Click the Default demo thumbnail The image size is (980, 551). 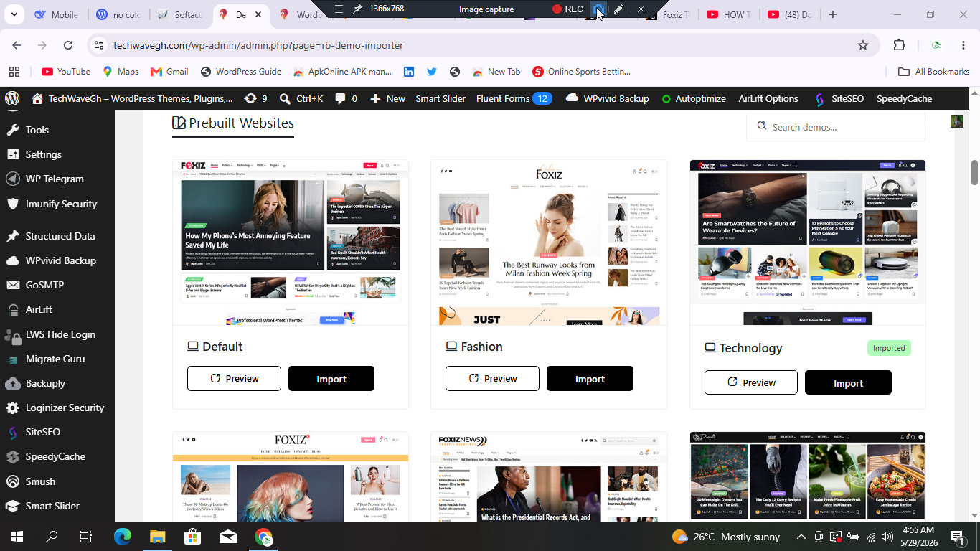click(291, 242)
